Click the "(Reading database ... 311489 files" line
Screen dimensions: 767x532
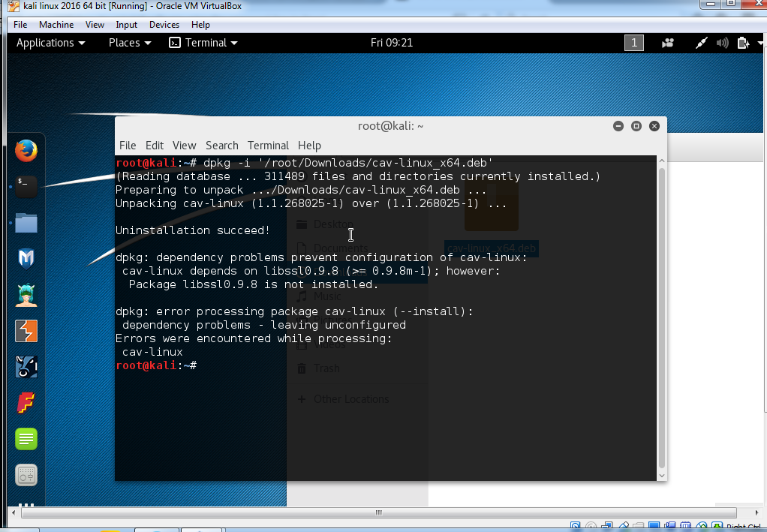tap(358, 176)
